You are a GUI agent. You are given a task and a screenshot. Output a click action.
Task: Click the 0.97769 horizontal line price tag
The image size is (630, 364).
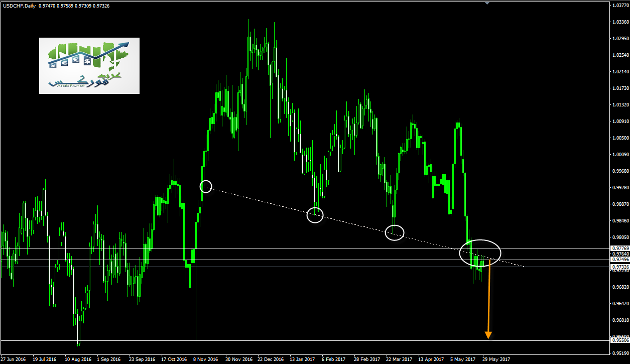coord(620,249)
